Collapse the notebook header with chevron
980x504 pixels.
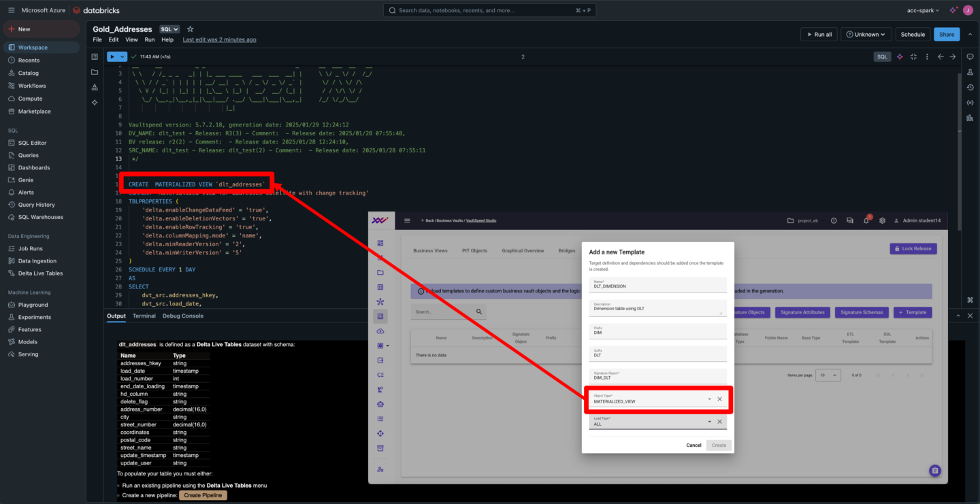(969, 35)
